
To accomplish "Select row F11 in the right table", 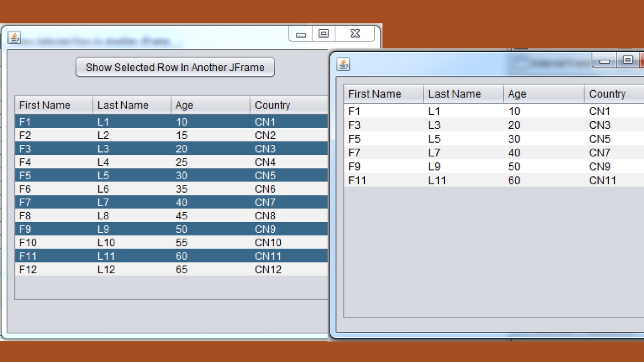I will point(494,180).
